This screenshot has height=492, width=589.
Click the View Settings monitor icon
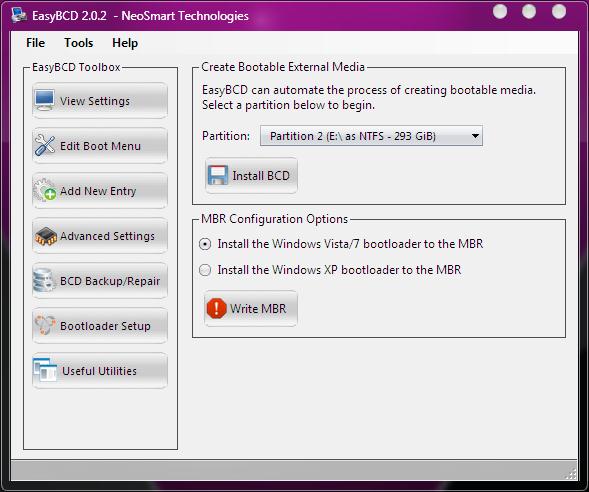45,100
